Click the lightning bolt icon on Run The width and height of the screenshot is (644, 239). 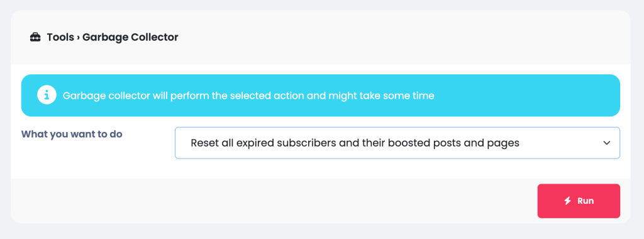568,201
